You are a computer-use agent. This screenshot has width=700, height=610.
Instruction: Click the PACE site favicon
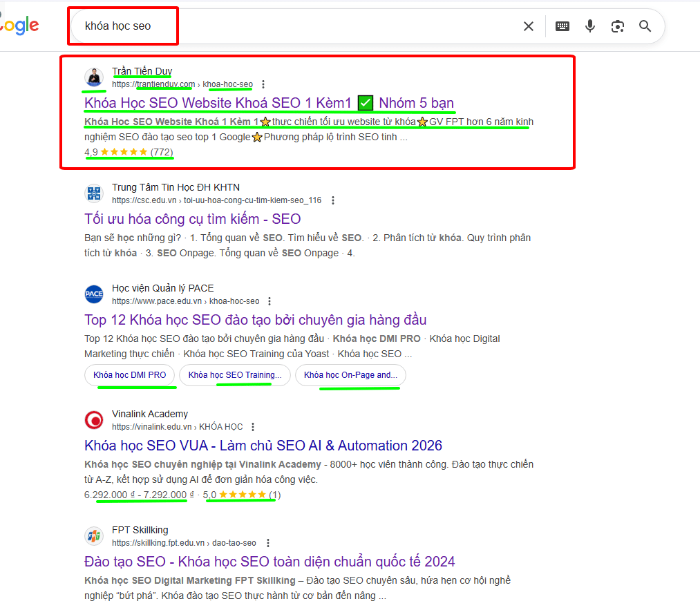[93, 292]
